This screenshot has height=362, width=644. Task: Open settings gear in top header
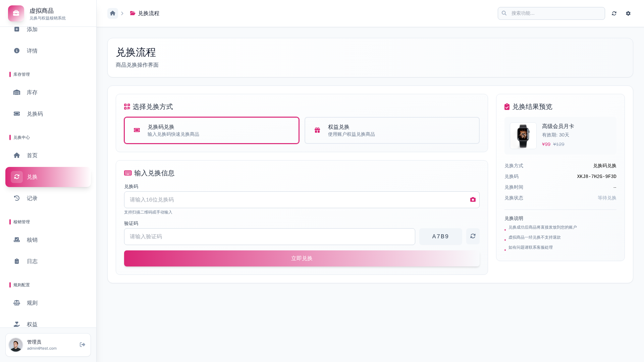click(x=628, y=13)
